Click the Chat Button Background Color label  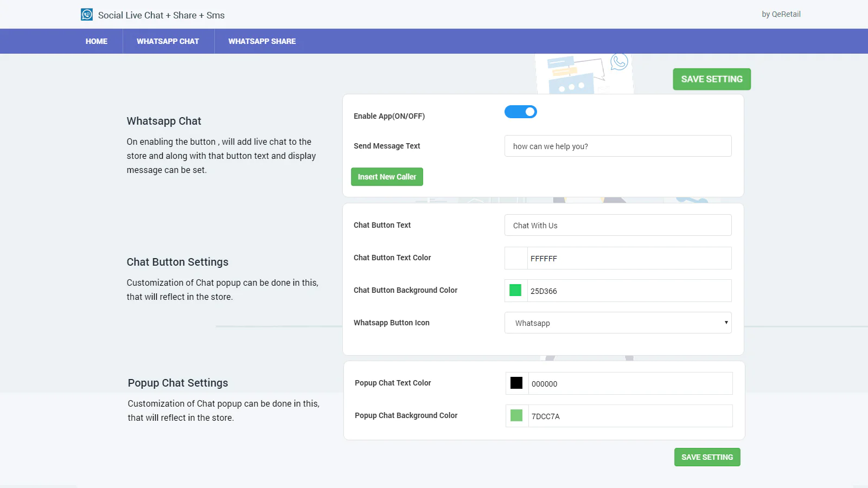pos(405,290)
